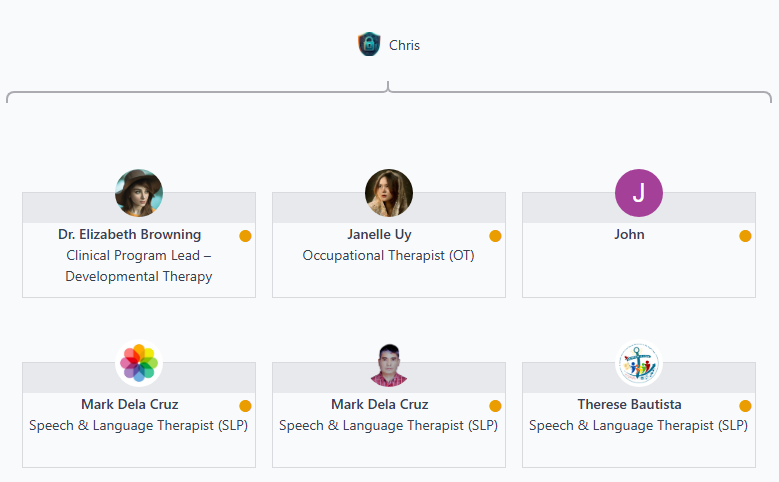Viewport: 779px width, 482px height.
Task: Select John's purple "J" avatar
Action: coord(639,193)
